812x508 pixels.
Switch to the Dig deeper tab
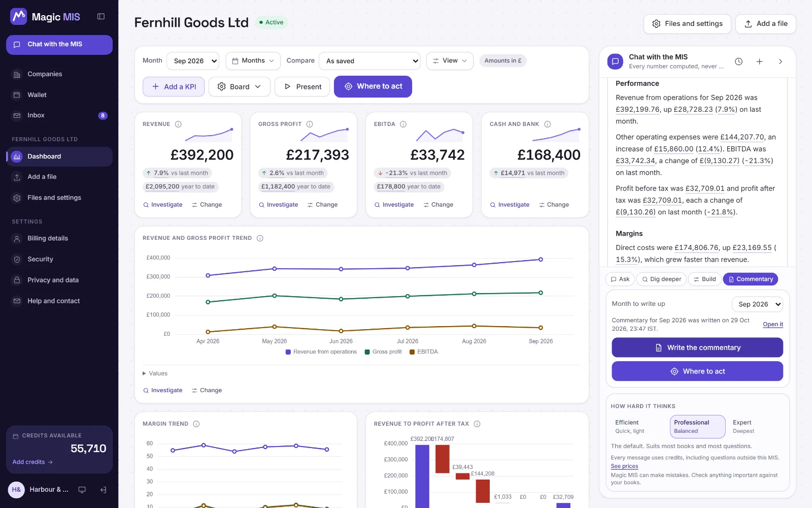(x=662, y=279)
